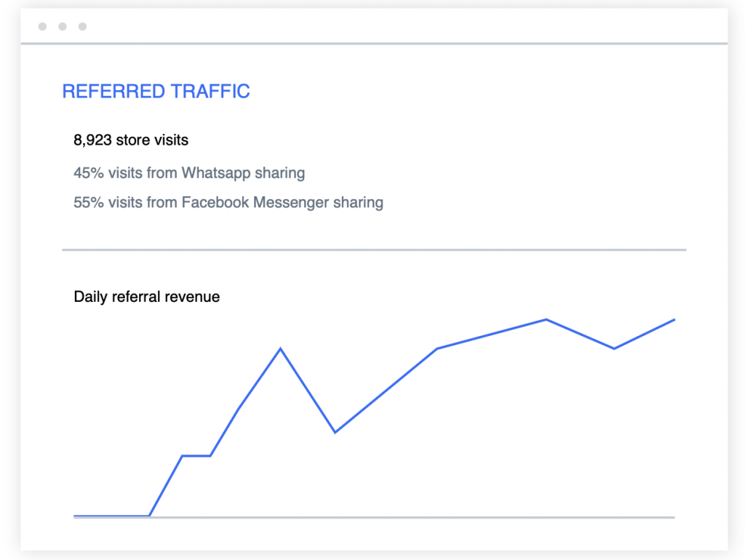Click the highest peak near the chart's right side
This screenshot has width=745, height=560.
click(x=546, y=319)
